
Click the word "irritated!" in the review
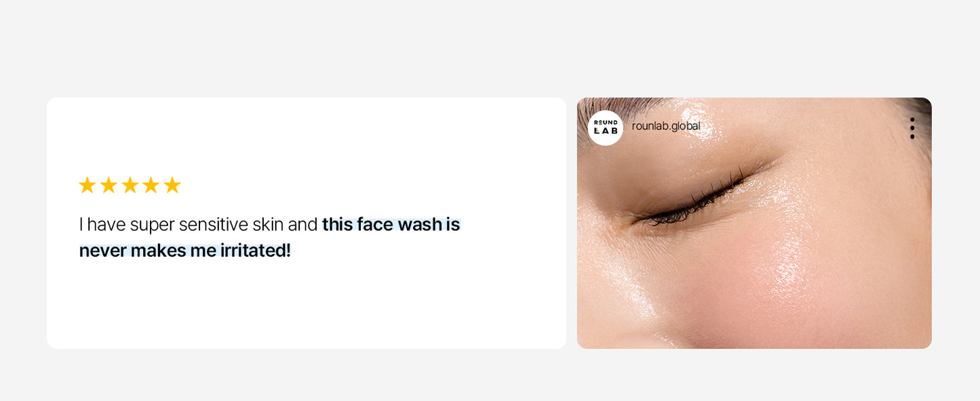click(255, 251)
